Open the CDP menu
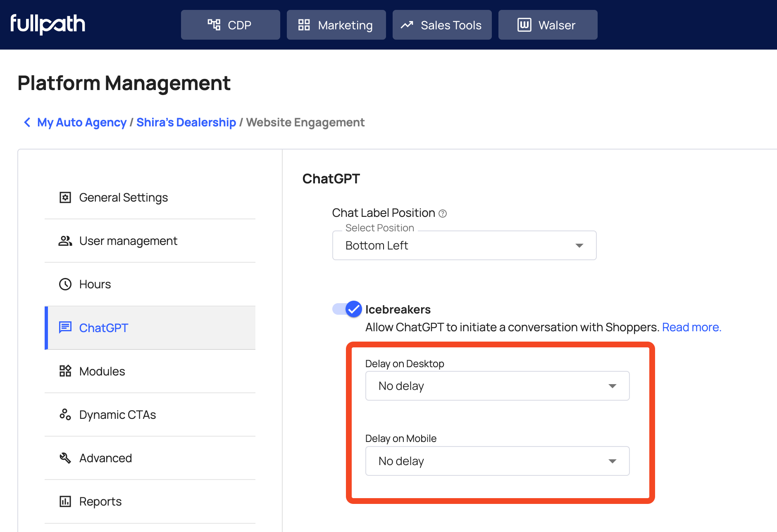 (230, 25)
